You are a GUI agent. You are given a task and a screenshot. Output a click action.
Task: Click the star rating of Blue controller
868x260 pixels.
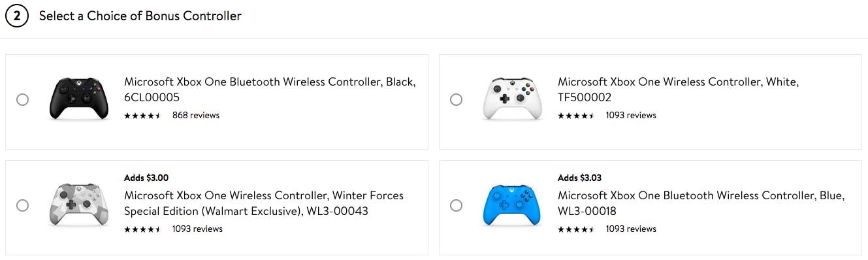click(x=576, y=229)
